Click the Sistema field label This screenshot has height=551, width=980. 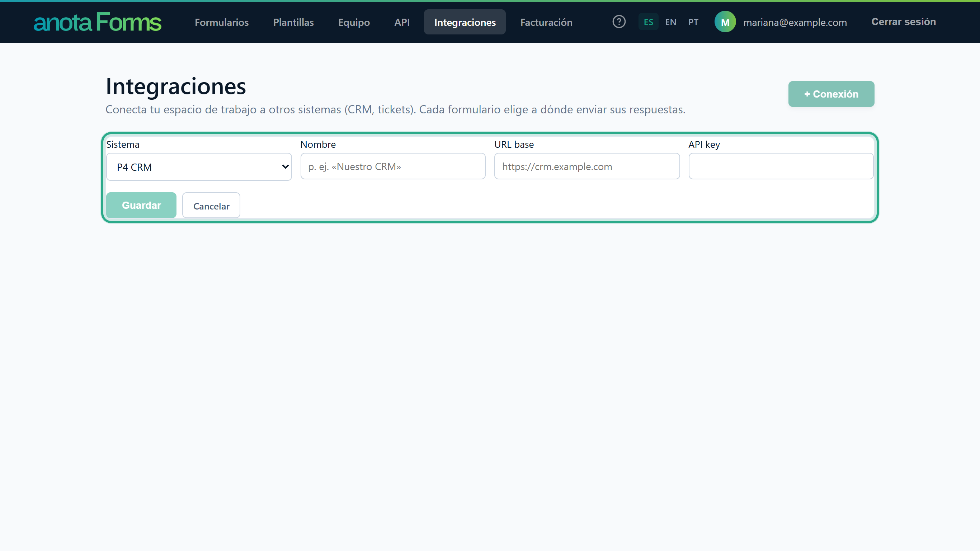coord(123,144)
